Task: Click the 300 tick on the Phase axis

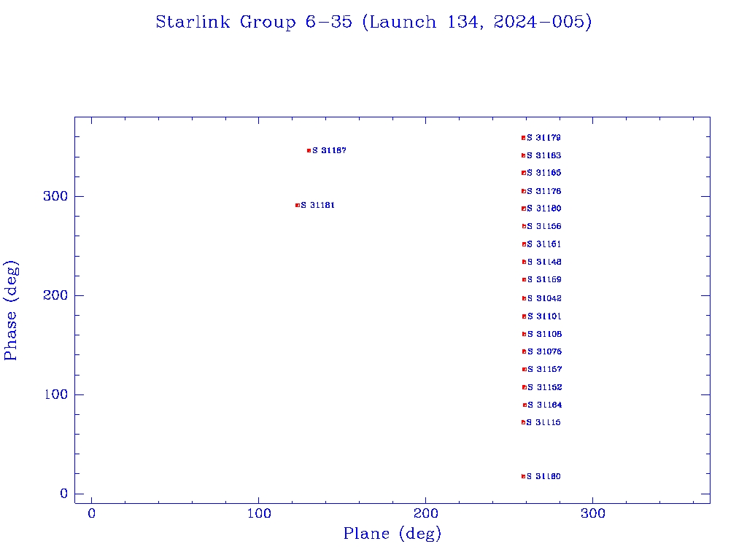Action: click(x=58, y=196)
